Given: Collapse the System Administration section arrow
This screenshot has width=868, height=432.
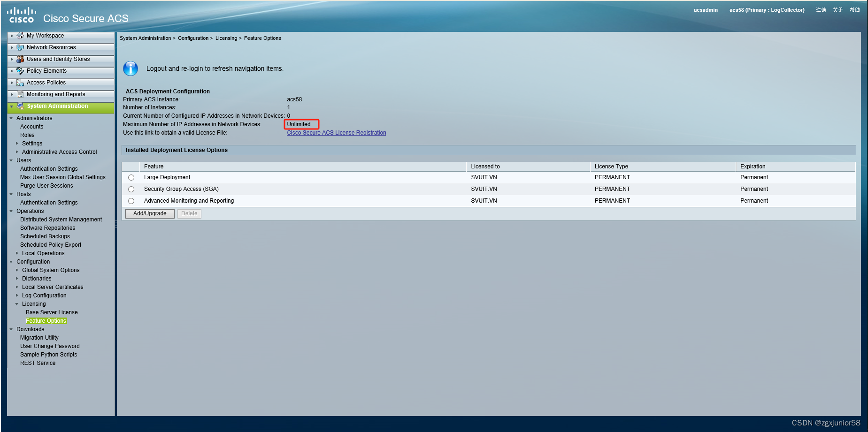Looking at the screenshot, I should click(x=12, y=106).
